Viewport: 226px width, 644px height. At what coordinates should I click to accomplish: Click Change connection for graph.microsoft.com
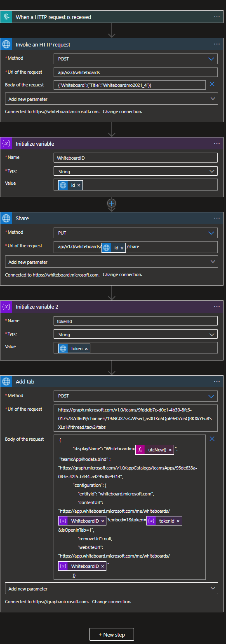coord(112,602)
